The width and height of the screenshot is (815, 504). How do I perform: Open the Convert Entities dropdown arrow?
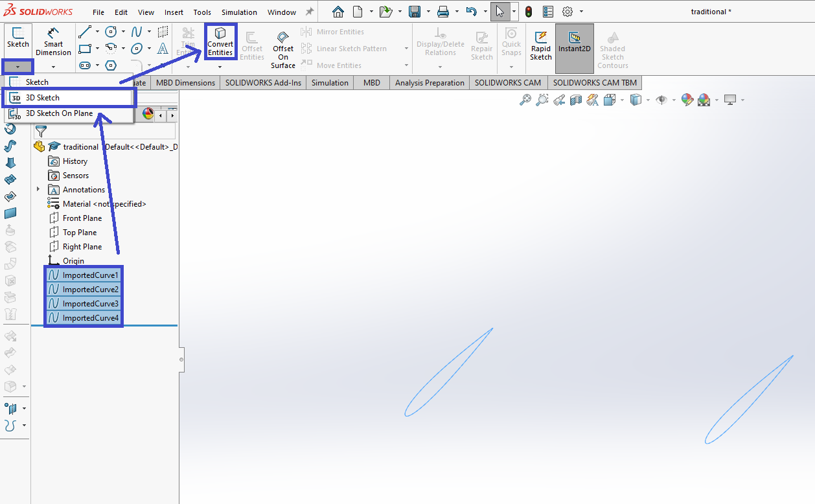220,67
